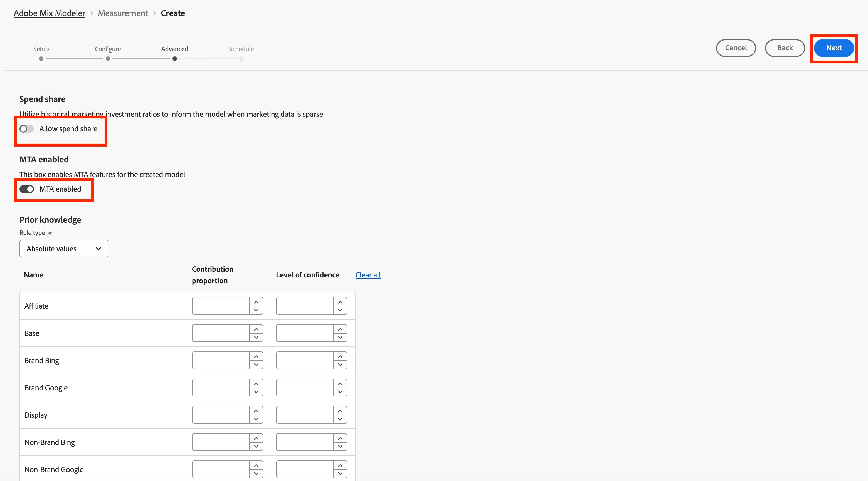
Task: Click the Cancel button
Action: [736, 48]
